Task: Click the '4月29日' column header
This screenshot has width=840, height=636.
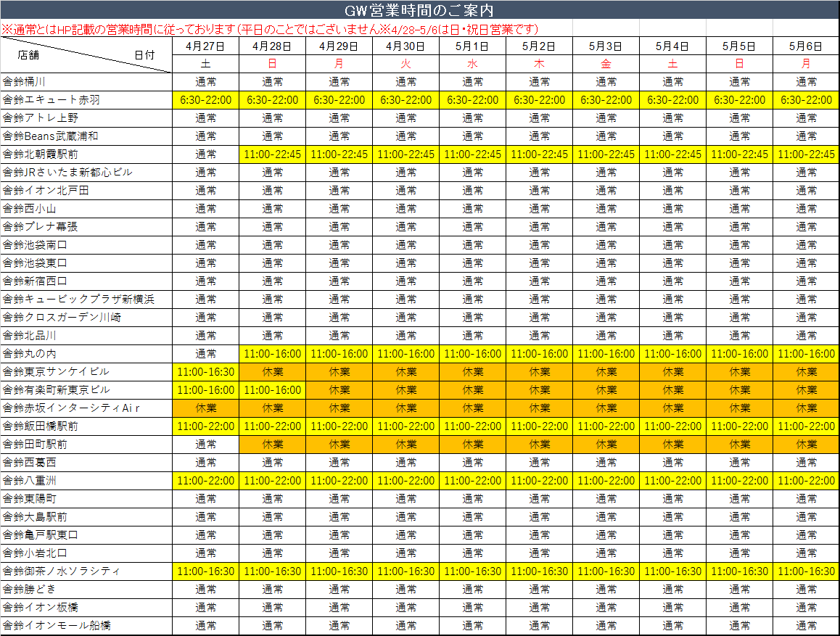Action: coord(339,46)
